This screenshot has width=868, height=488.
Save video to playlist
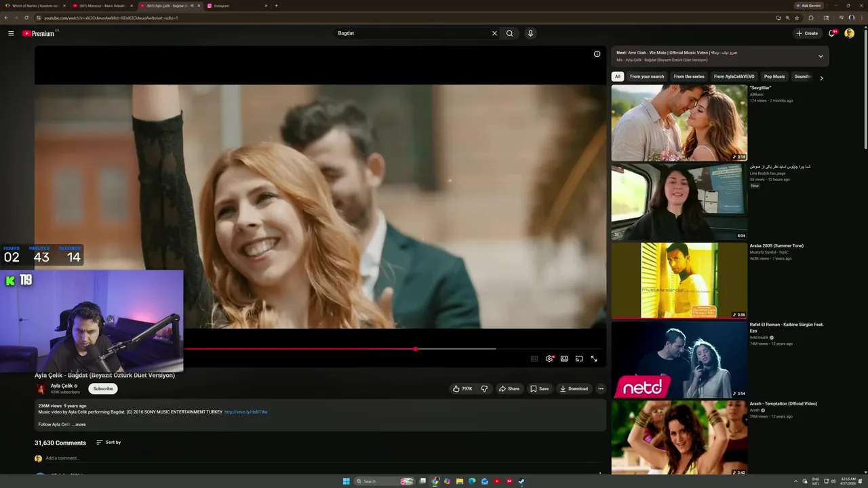540,388
